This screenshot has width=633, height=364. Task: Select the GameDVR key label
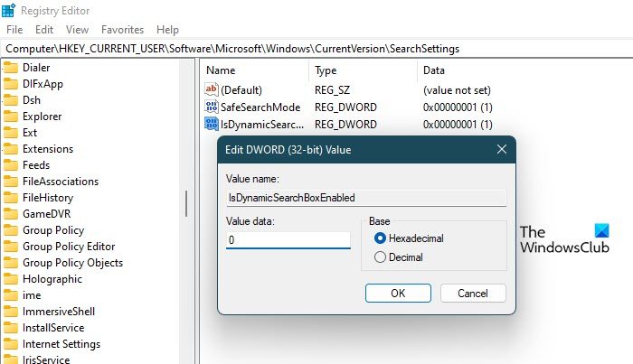point(46,214)
